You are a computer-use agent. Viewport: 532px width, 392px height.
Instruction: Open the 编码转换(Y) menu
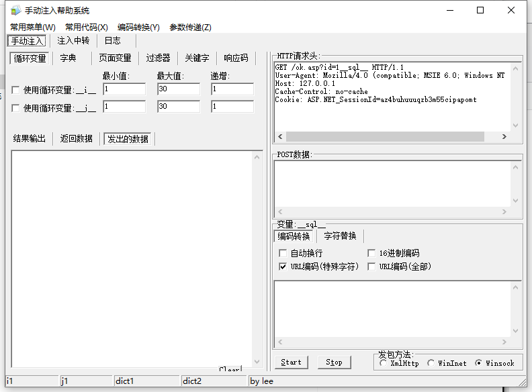click(x=138, y=27)
